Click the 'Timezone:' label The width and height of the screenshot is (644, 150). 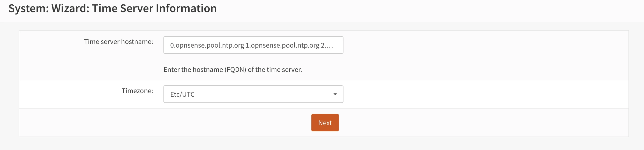coord(137,91)
